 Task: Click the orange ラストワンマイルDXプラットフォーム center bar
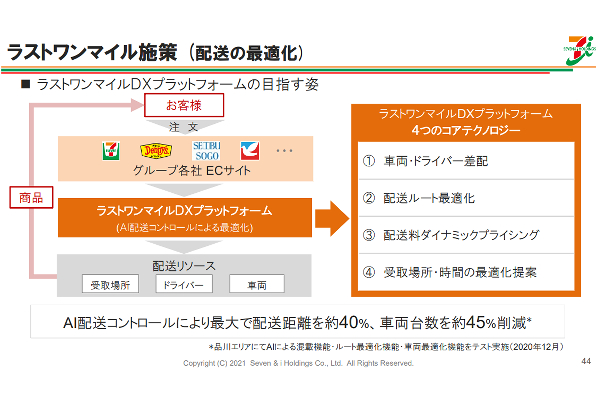coord(183,217)
